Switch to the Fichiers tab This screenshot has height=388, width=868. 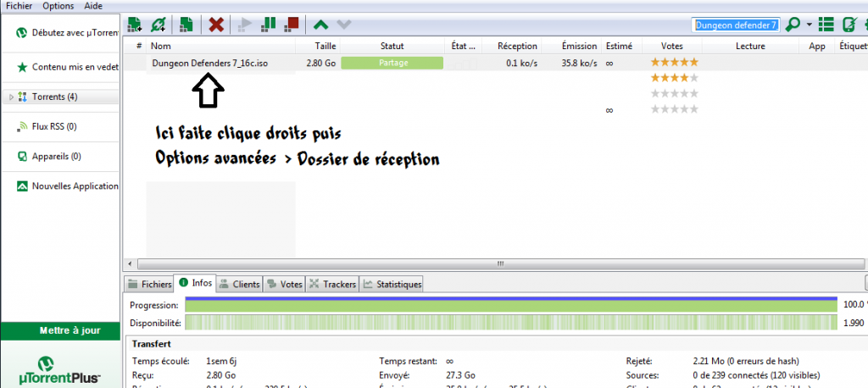[149, 284]
